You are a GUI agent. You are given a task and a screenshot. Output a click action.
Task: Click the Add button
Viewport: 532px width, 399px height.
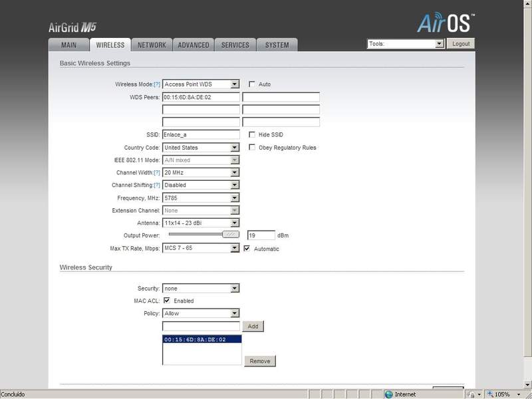(x=253, y=326)
